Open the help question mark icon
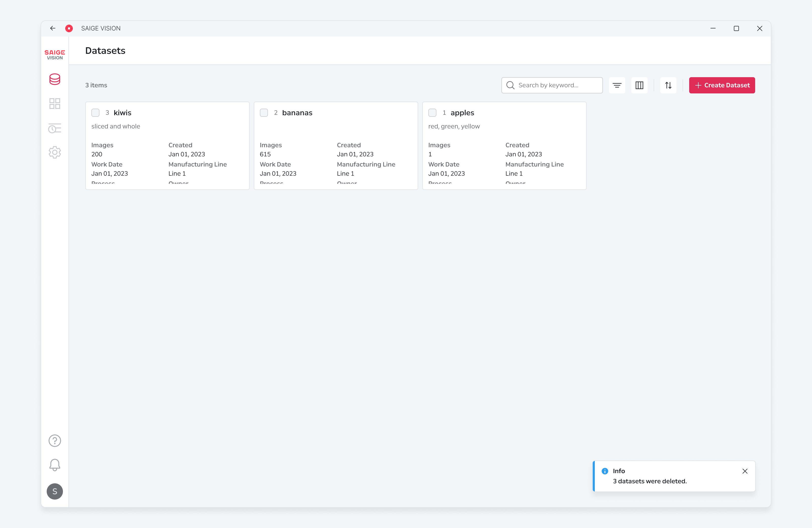Image resolution: width=812 pixels, height=528 pixels. click(x=55, y=441)
